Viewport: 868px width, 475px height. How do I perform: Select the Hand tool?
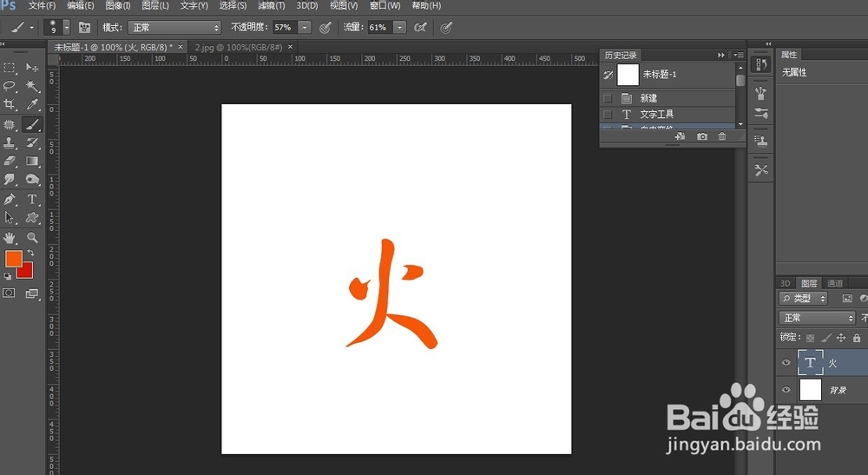pos(10,238)
